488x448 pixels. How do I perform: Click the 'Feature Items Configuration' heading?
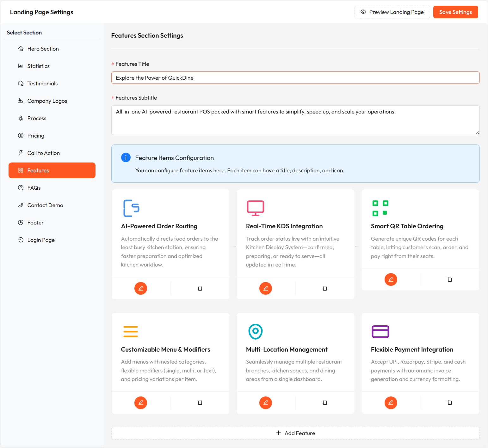(x=175, y=158)
